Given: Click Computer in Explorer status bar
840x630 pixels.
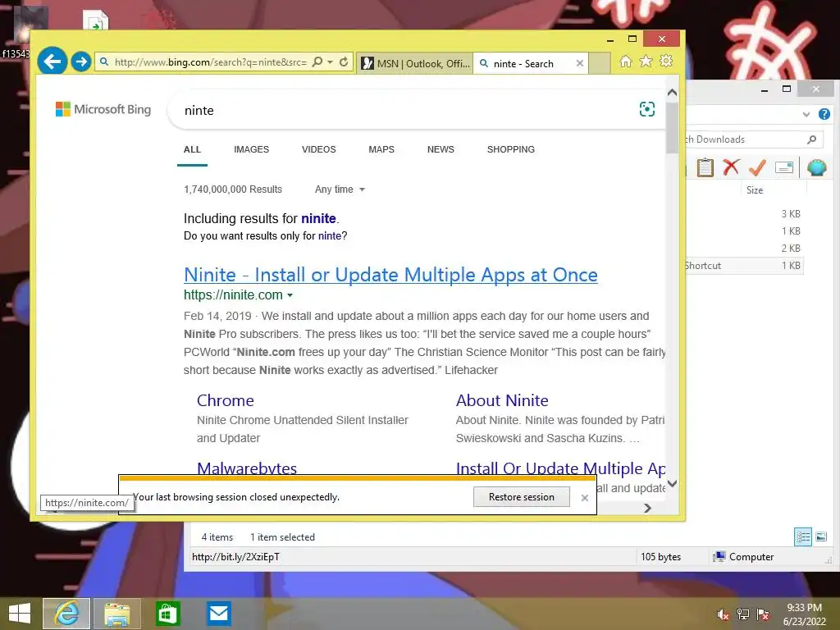Looking at the screenshot, I should coord(743,557).
